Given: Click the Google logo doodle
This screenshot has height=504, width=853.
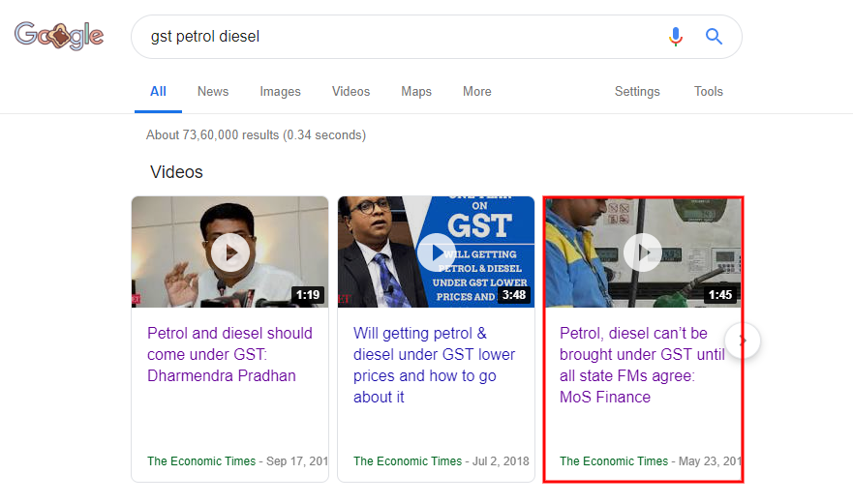Looking at the screenshot, I should pyautogui.click(x=59, y=36).
